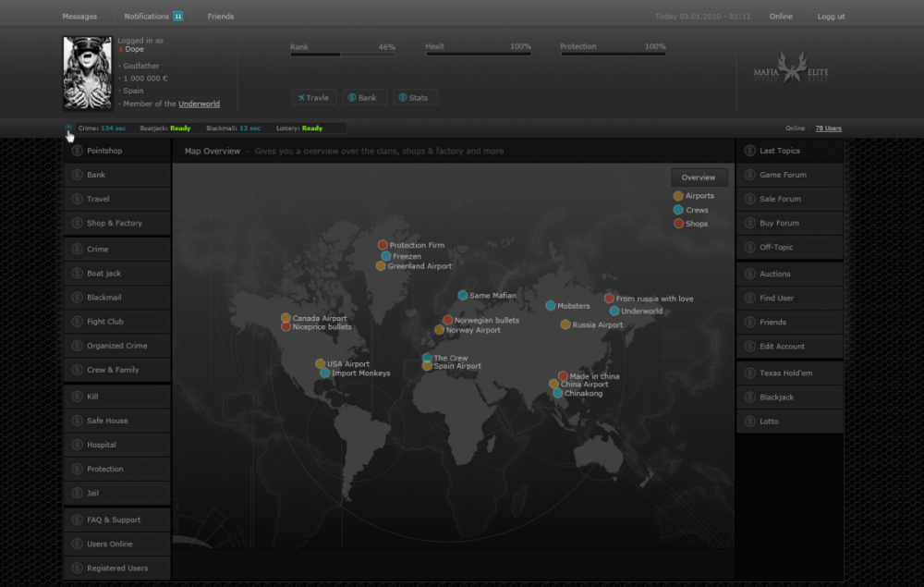The height and width of the screenshot is (587, 924).
Task: Click the Underworld crew marker on map
Action: tap(614, 311)
